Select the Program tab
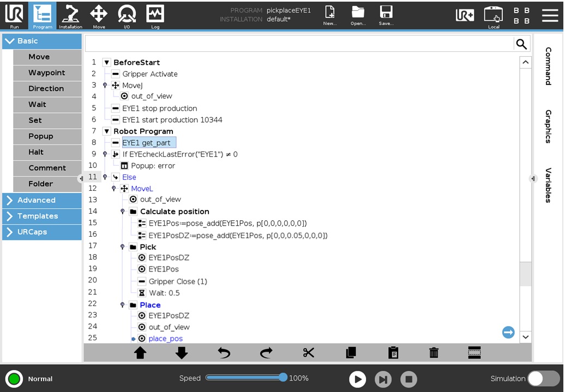The height and width of the screenshot is (392, 565). point(43,16)
